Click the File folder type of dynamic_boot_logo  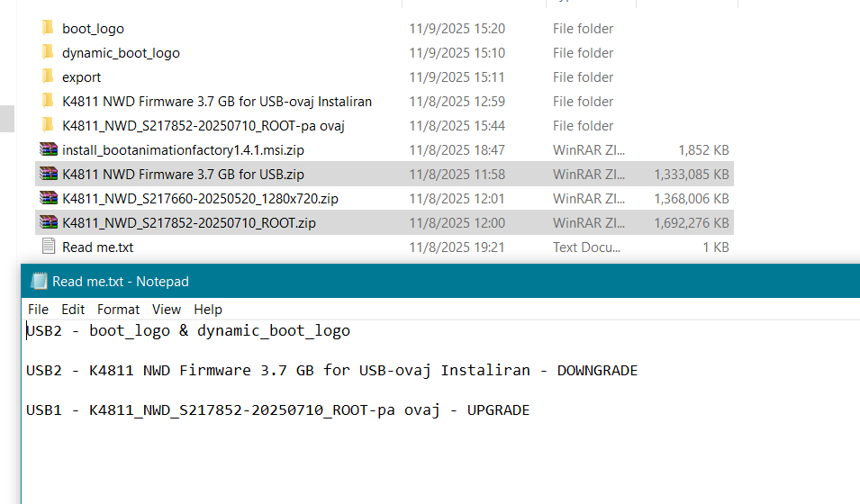tap(583, 53)
